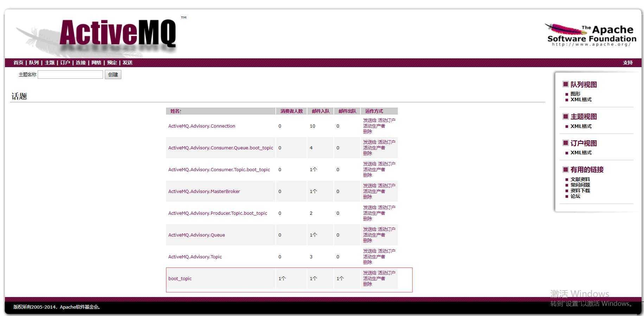This screenshot has width=644, height=316.
Task: Open the 论坛 link
Action: click(x=575, y=196)
